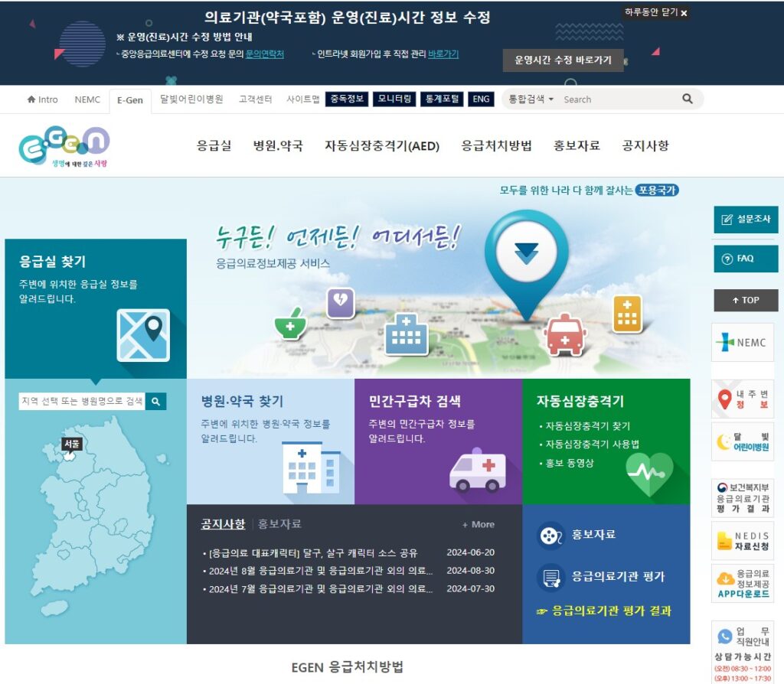Viewport: 784px width, 684px height.
Task: Click 응급의료기관 평가 결과 yellow link
Action: pyautogui.click(x=603, y=611)
